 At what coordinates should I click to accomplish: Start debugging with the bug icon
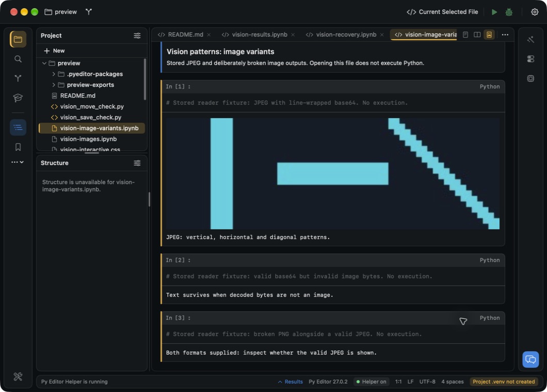509,12
